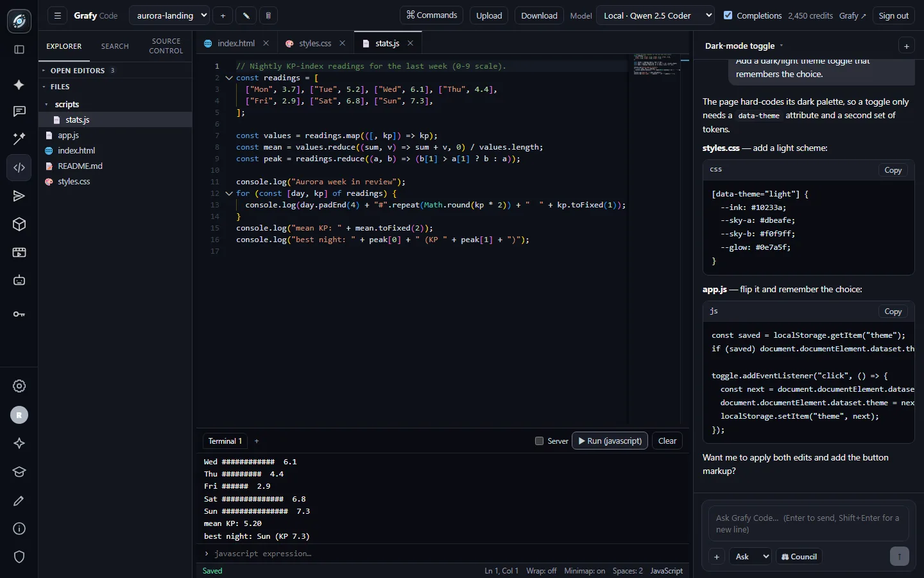Open the paper plane send icon
The image size is (924, 578).
tap(19, 196)
